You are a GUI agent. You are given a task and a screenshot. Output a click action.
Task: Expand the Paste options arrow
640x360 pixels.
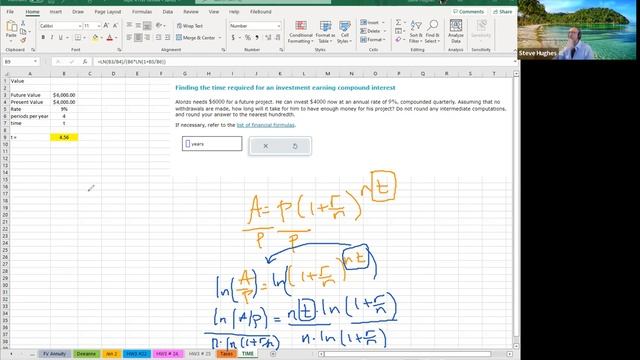point(11,41)
